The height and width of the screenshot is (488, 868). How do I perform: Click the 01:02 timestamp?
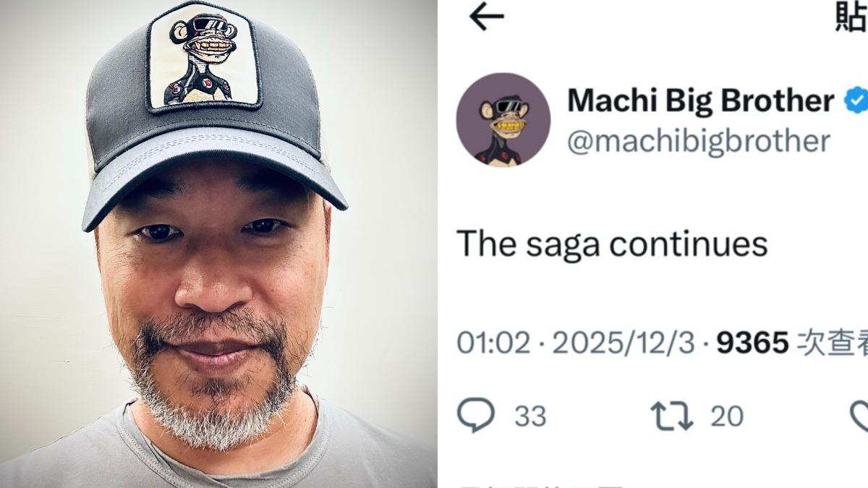[x=493, y=343]
